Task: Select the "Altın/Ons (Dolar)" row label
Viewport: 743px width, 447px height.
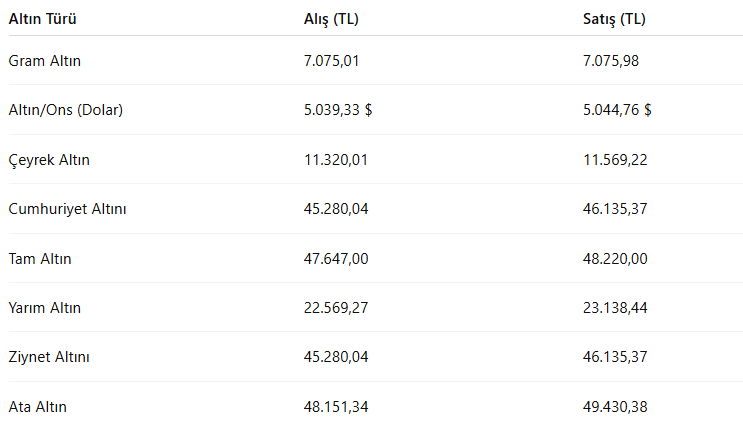Action: click(x=66, y=110)
